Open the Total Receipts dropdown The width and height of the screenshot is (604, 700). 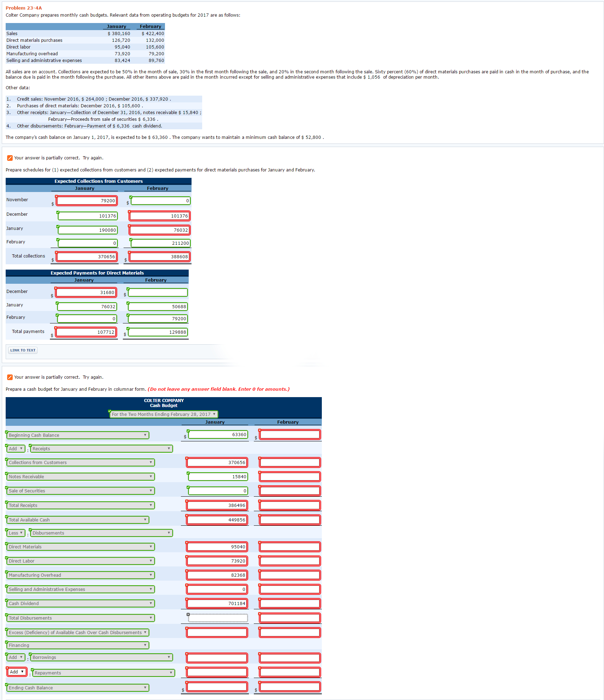80,505
